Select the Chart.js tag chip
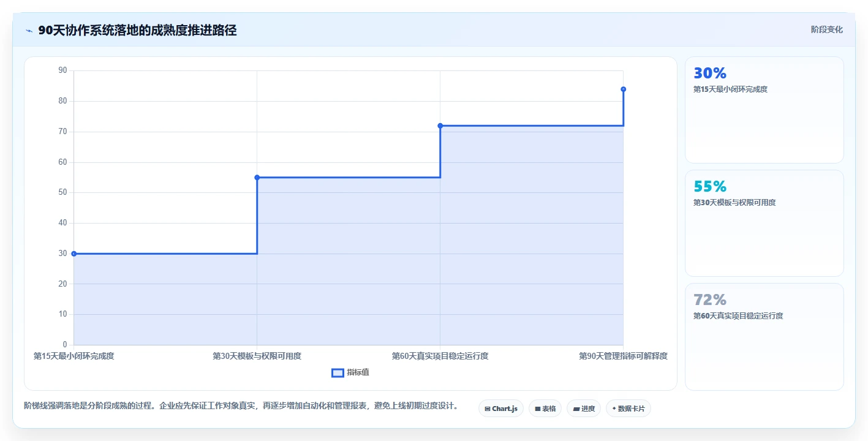868x441 pixels. 500,409
